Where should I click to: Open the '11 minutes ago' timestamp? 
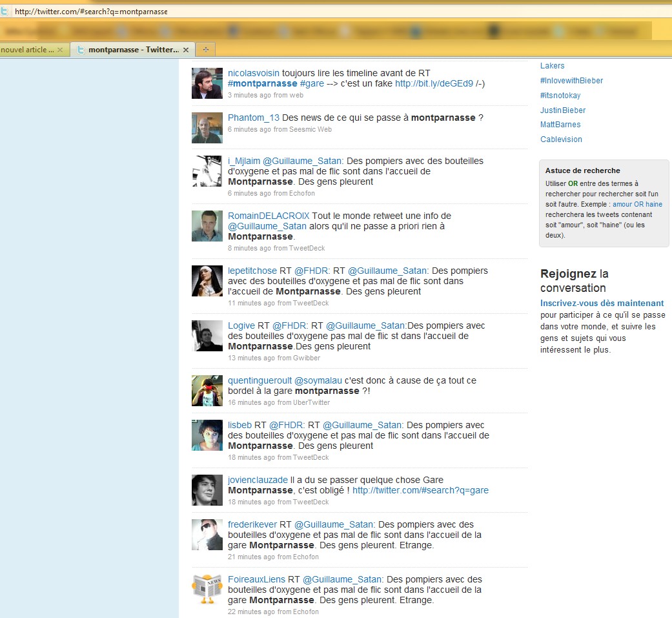[251, 304]
